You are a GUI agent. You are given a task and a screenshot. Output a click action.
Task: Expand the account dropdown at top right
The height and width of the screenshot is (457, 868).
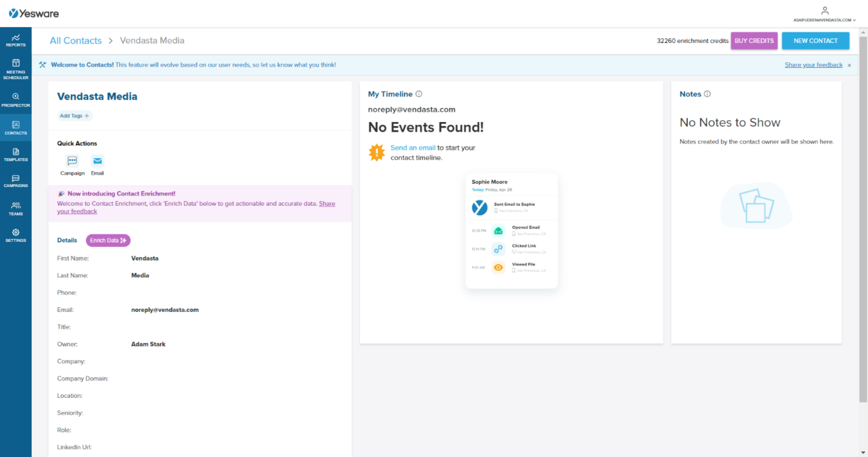[x=825, y=14]
